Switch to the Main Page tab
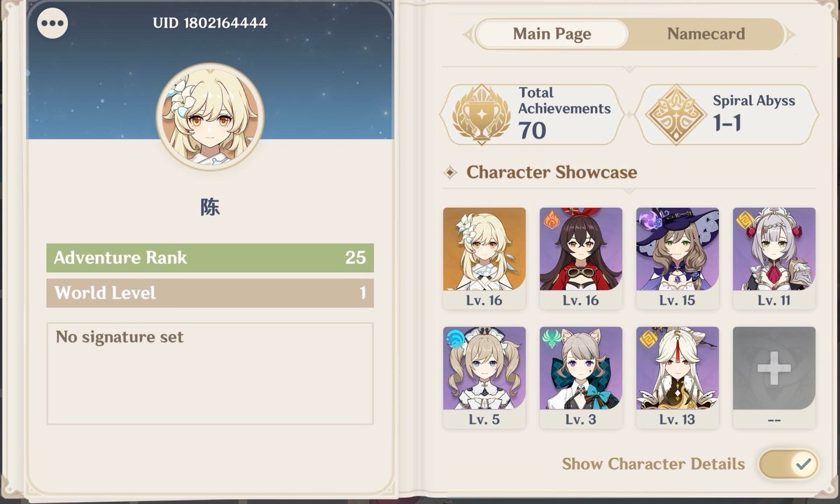 tap(552, 34)
